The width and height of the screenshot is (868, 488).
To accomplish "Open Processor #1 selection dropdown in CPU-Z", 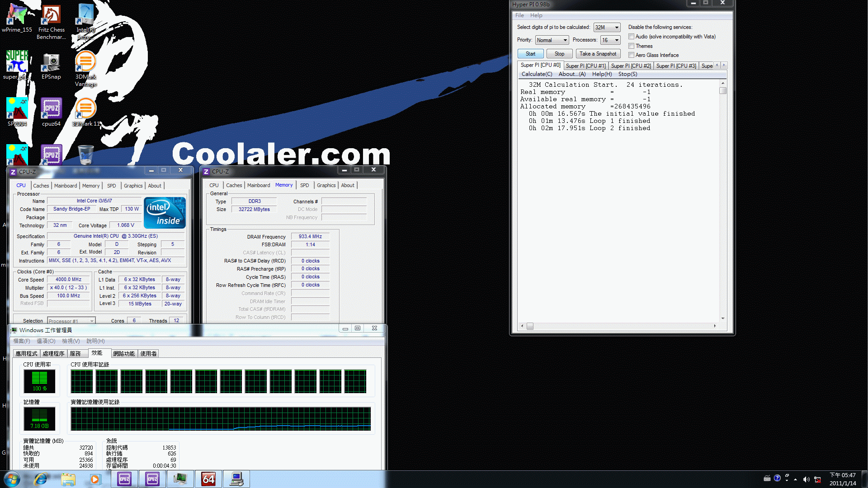I will click(x=71, y=321).
